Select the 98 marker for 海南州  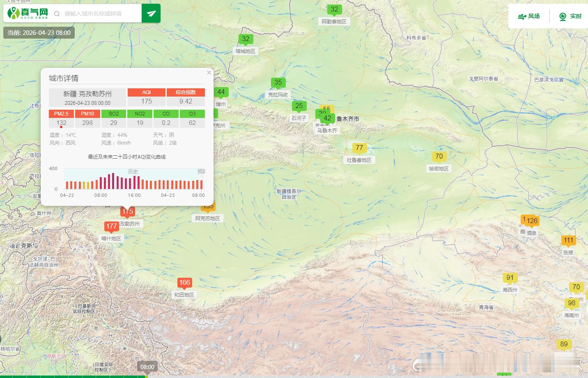(572, 304)
